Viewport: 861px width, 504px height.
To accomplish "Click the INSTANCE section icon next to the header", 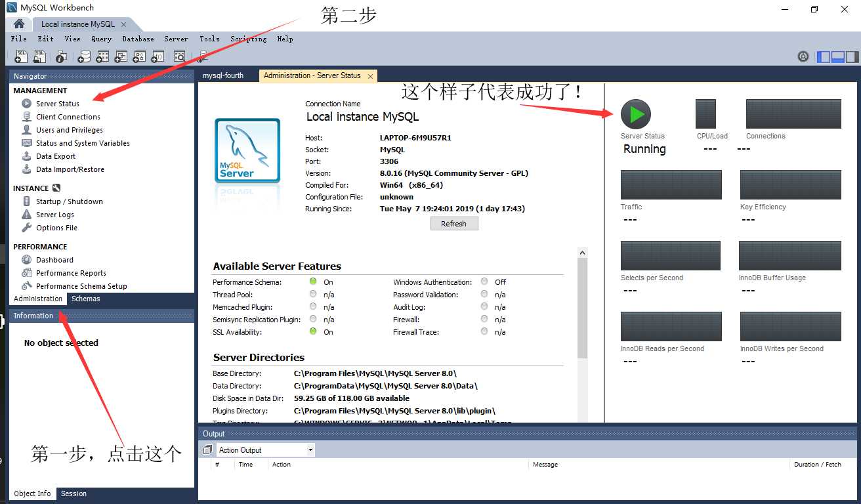I will click(56, 188).
